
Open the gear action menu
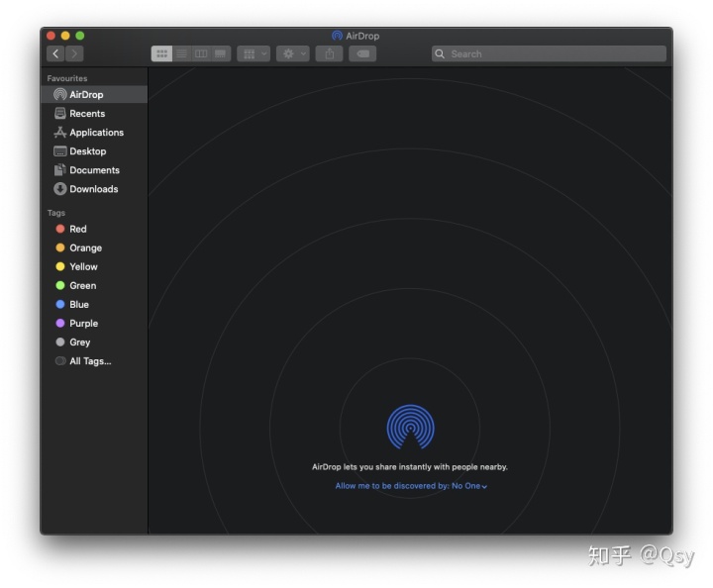pos(293,53)
